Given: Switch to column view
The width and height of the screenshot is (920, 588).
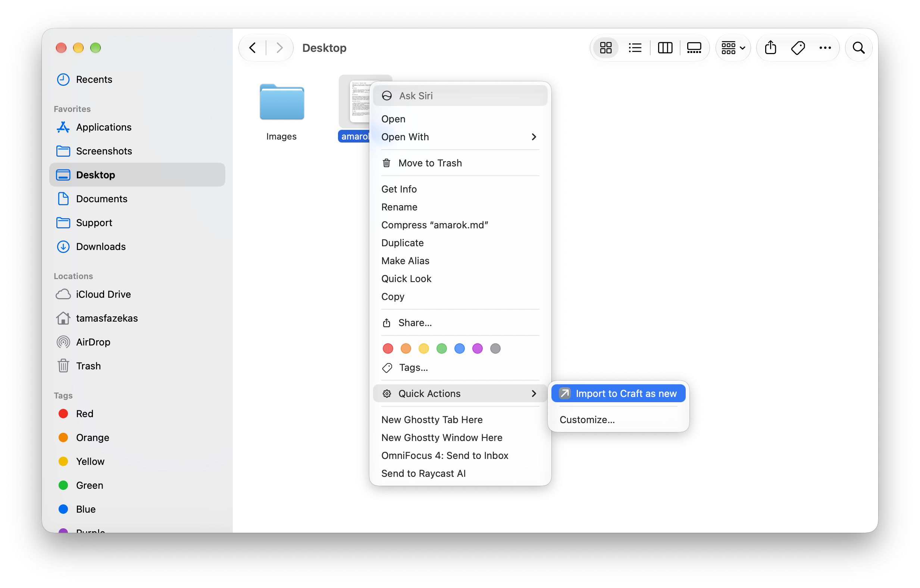Looking at the screenshot, I should pyautogui.click(x=665, y=48).
